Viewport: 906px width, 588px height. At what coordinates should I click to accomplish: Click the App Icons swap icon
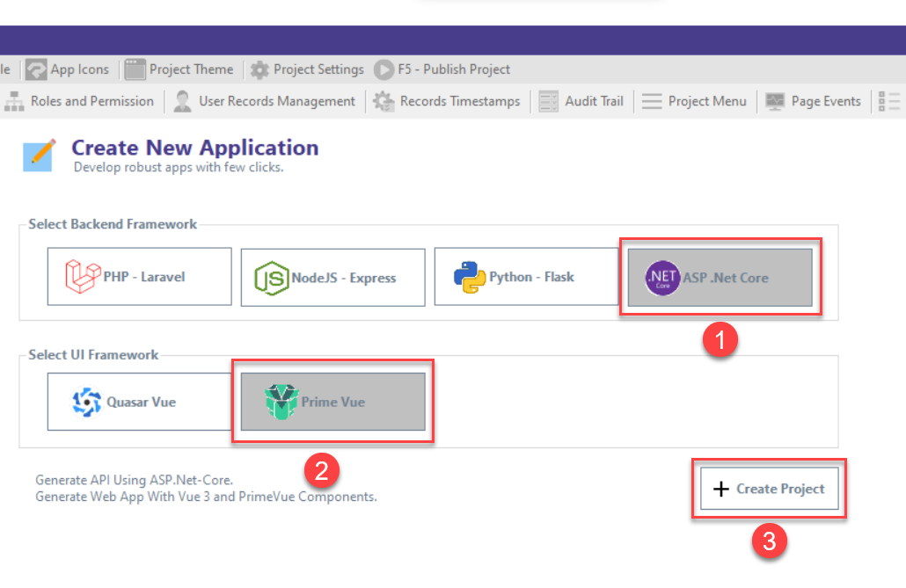(36, 70)
